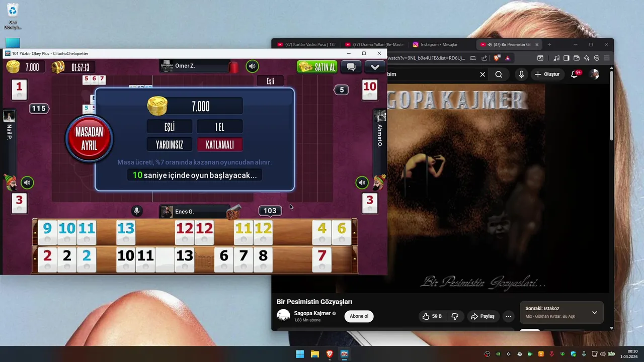Viewport: 644px width, 362px height.
Task: Click the Sagopa Kajmer channel name
Action: click(x=312, y=313)
